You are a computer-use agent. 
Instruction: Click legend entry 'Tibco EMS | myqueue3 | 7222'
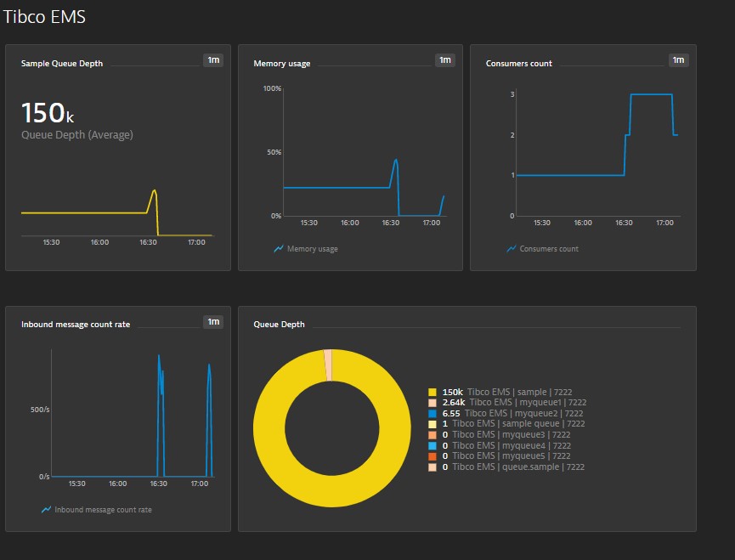click(x=512, y=435)
